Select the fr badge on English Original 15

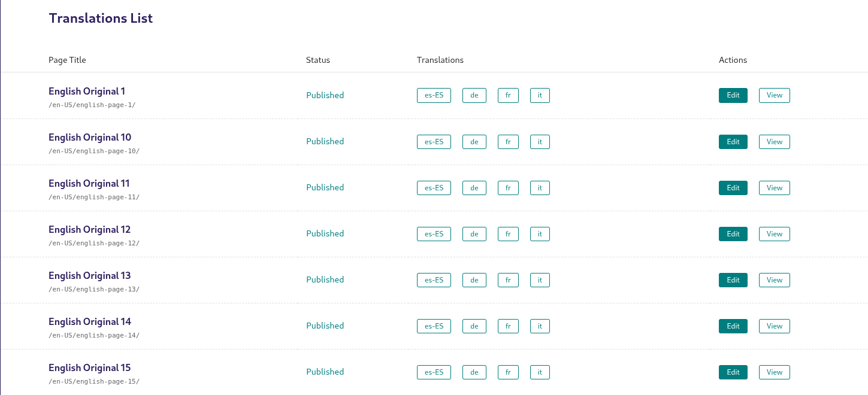click(x=508, y=372)
